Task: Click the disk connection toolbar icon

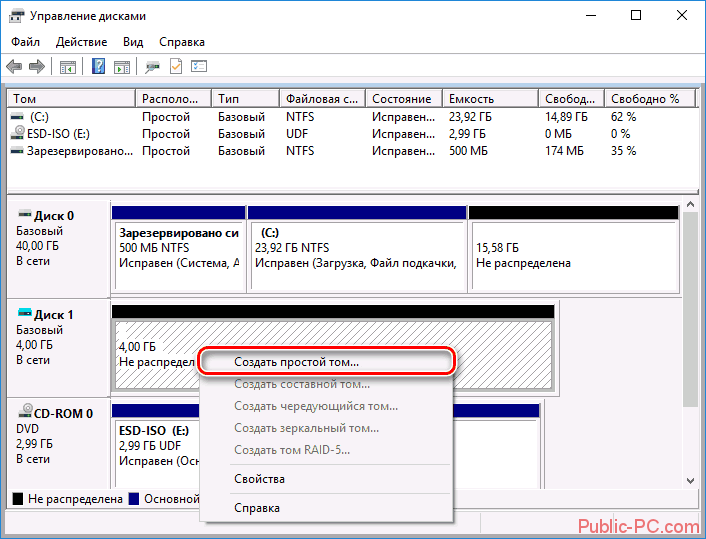Action: [152, 67]
